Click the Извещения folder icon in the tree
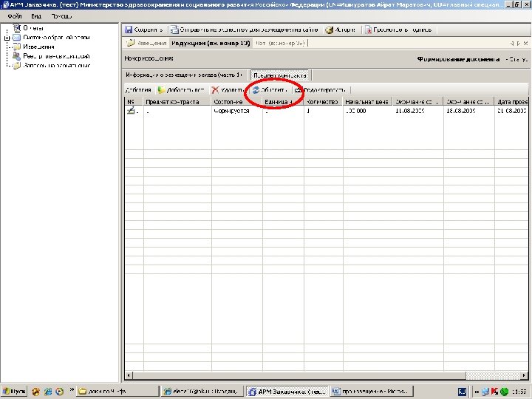532x399 pixels. [16, 47]
